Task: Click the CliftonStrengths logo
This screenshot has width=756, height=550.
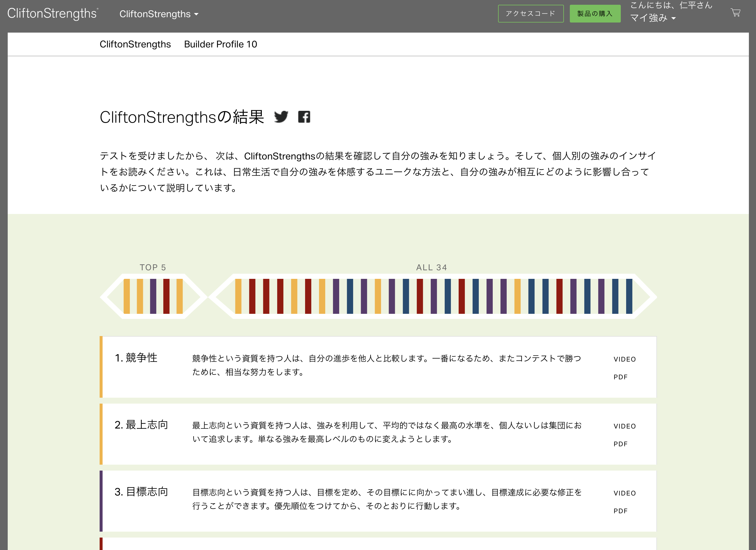Action: (53, 14)
